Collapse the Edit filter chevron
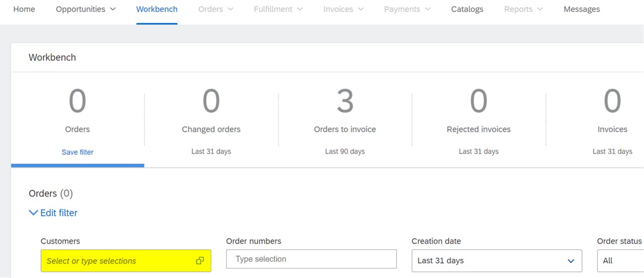 pos(34,213)
